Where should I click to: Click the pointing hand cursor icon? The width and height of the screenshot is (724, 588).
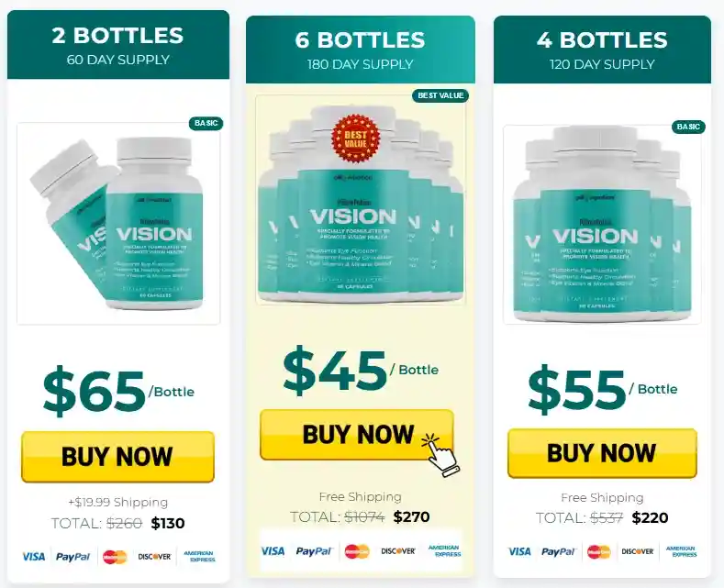pos(440,455)
